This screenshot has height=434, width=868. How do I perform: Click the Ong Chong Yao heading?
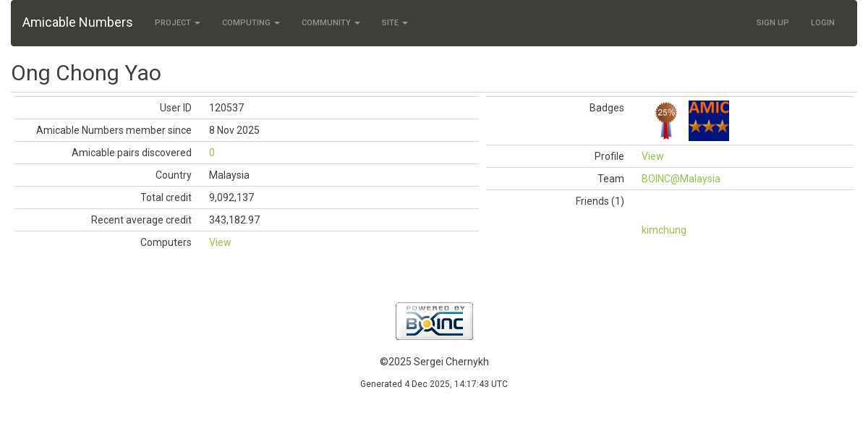(86, 73)
